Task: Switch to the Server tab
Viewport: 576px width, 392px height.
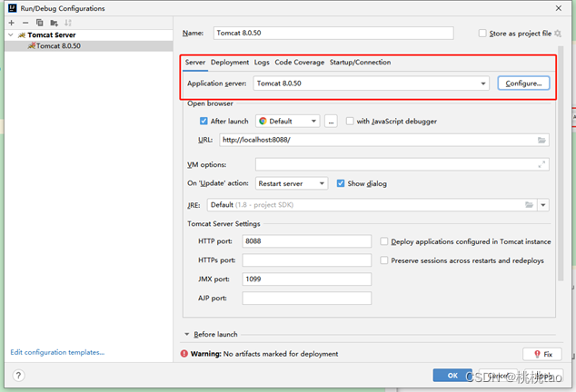Action: 195,63
